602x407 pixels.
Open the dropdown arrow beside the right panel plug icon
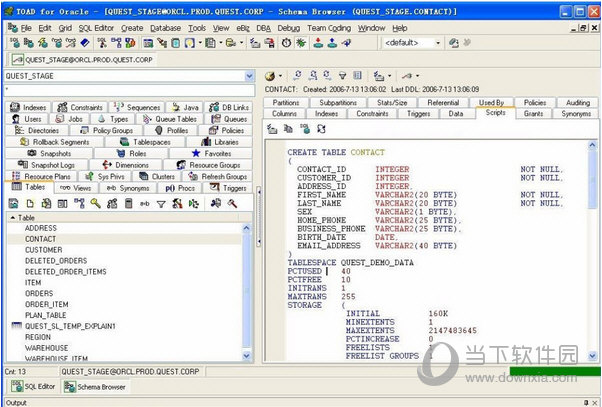tap(417, 76)
